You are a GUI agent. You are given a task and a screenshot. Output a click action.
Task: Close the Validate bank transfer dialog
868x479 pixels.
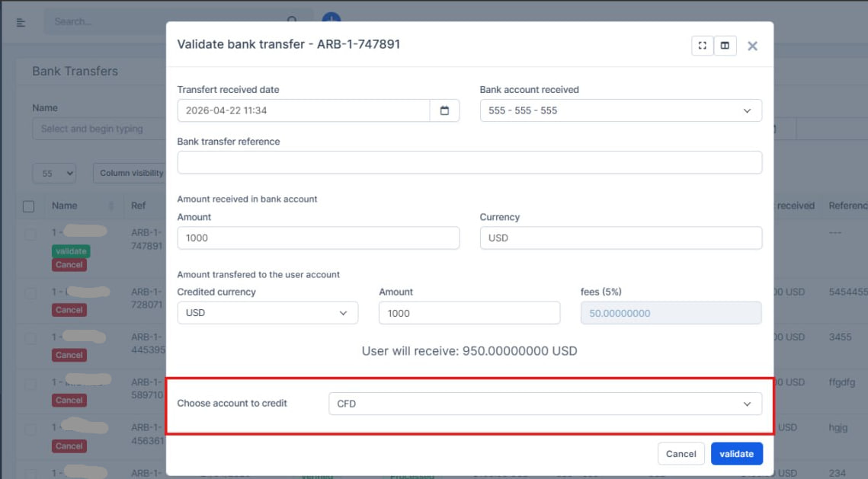[x=752, y=46]
